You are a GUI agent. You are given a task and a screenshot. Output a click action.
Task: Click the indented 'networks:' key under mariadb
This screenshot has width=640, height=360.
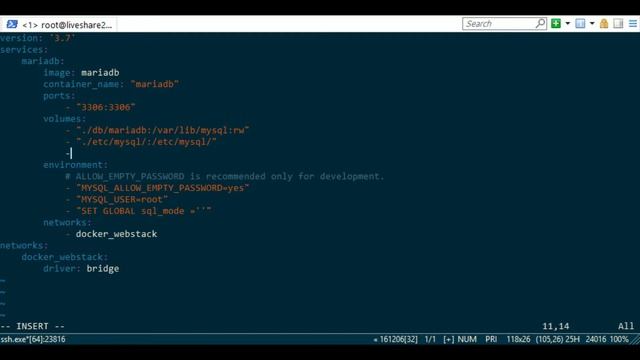coord(67,222)
